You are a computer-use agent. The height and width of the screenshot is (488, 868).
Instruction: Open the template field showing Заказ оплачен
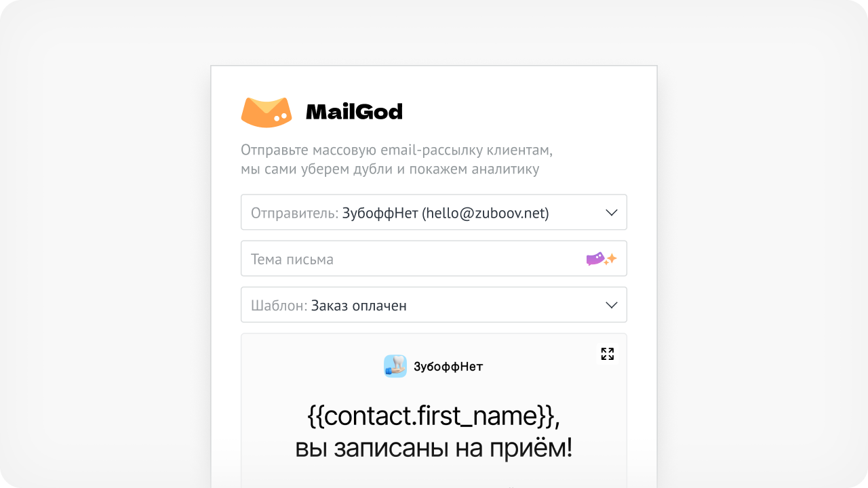pos(434,304)
